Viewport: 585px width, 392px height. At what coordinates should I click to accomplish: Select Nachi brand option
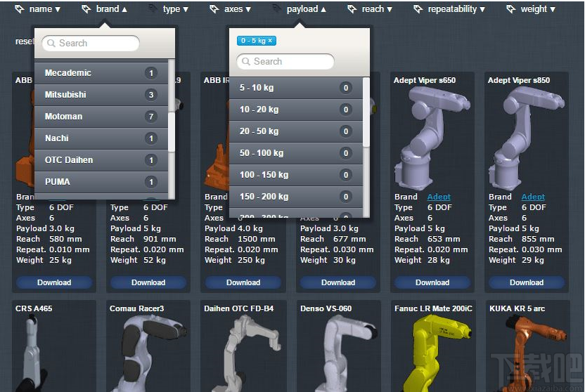101,138
